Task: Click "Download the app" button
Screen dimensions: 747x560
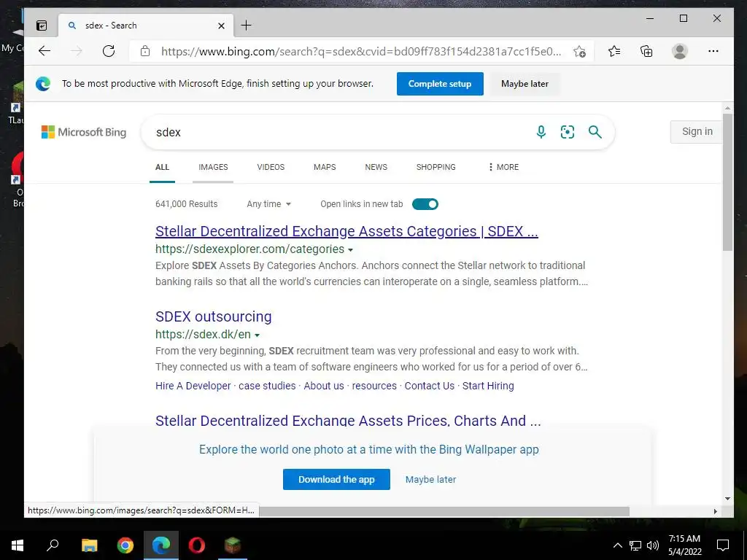Action: coord(336,480)
